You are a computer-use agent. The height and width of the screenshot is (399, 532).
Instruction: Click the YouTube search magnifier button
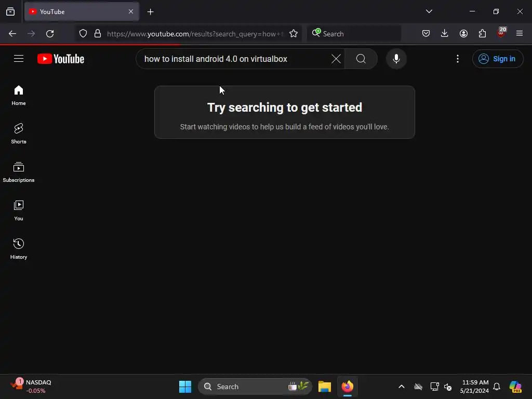point(361,59)
